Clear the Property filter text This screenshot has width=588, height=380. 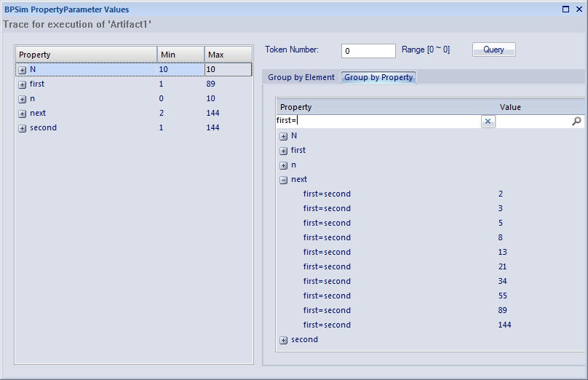488,122
